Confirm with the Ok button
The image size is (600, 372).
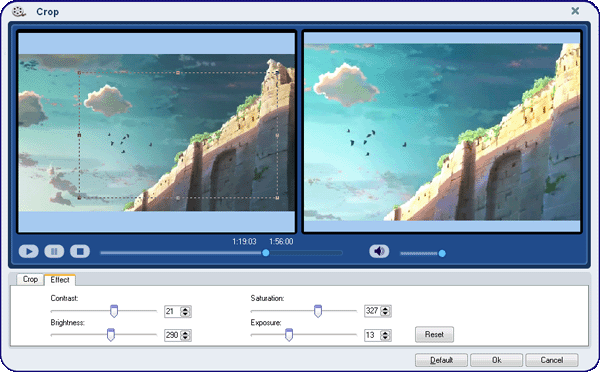point(496,360)
